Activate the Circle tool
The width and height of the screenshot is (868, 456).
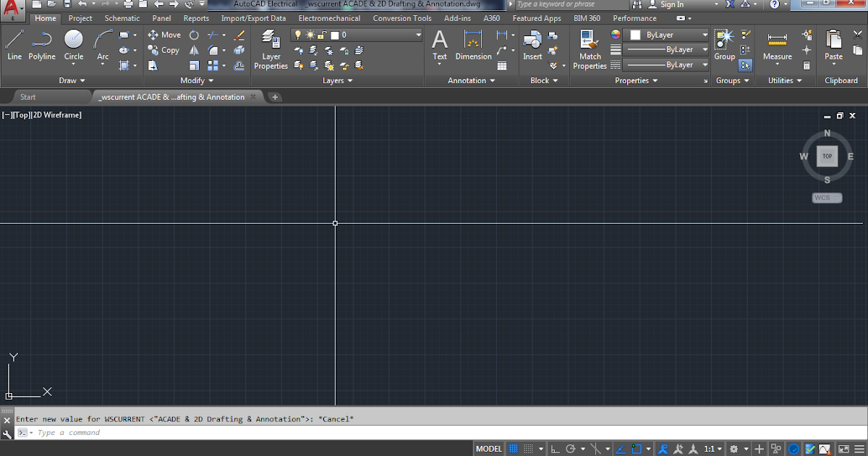coord(73,43)
